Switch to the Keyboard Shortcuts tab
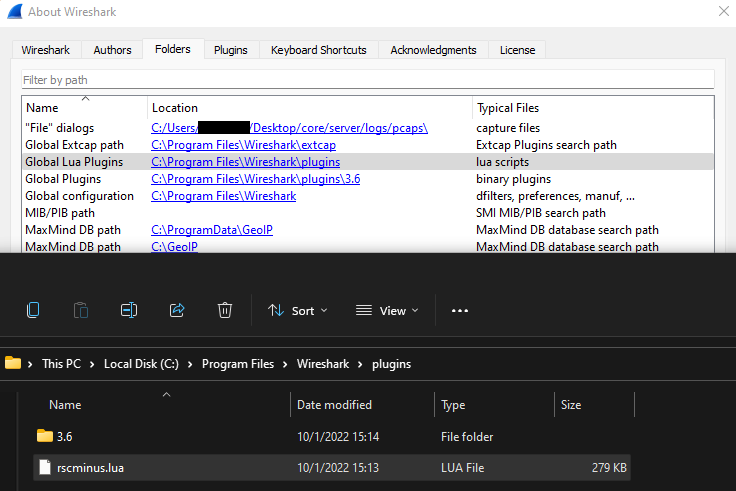This screenshot has width=736, height=491. click(319, 50)
